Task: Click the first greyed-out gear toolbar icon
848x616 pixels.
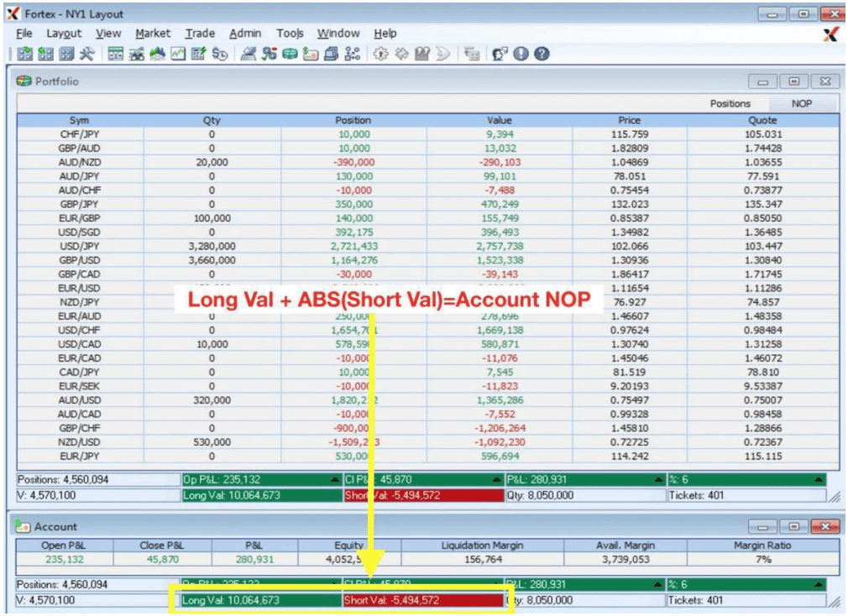Action: coord(380,54)
